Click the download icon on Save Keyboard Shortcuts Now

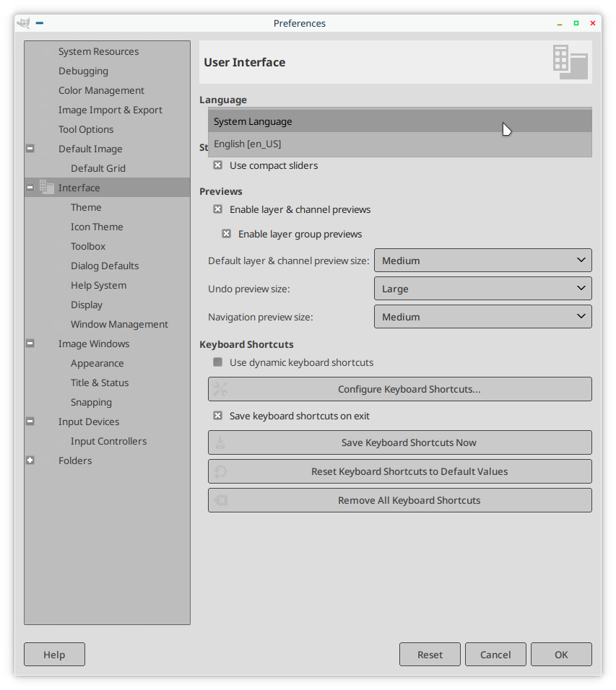(x=220, y=442)
